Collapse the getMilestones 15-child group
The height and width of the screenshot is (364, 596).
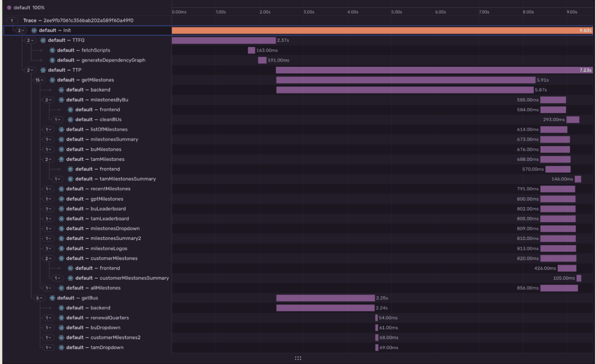coord(39,80)
